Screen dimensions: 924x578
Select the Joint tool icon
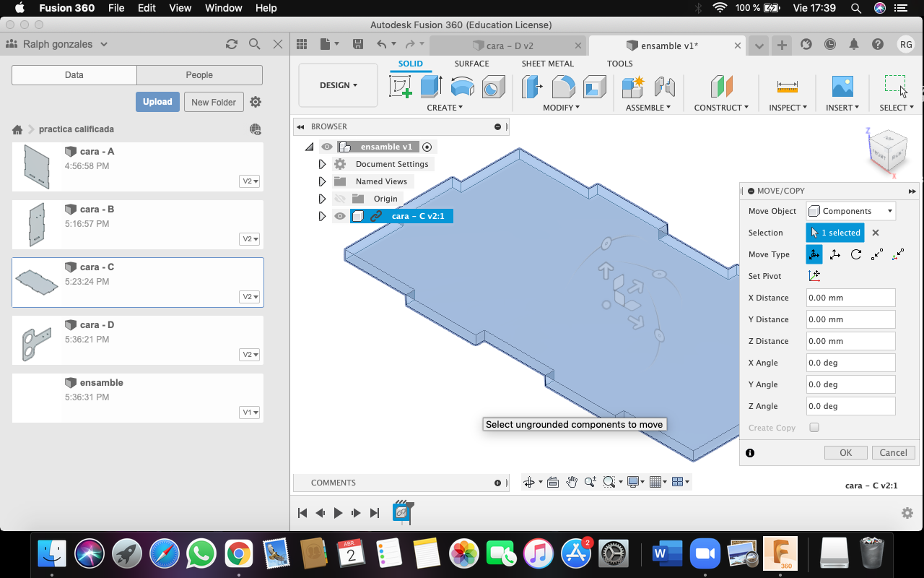tap(664, 87)
